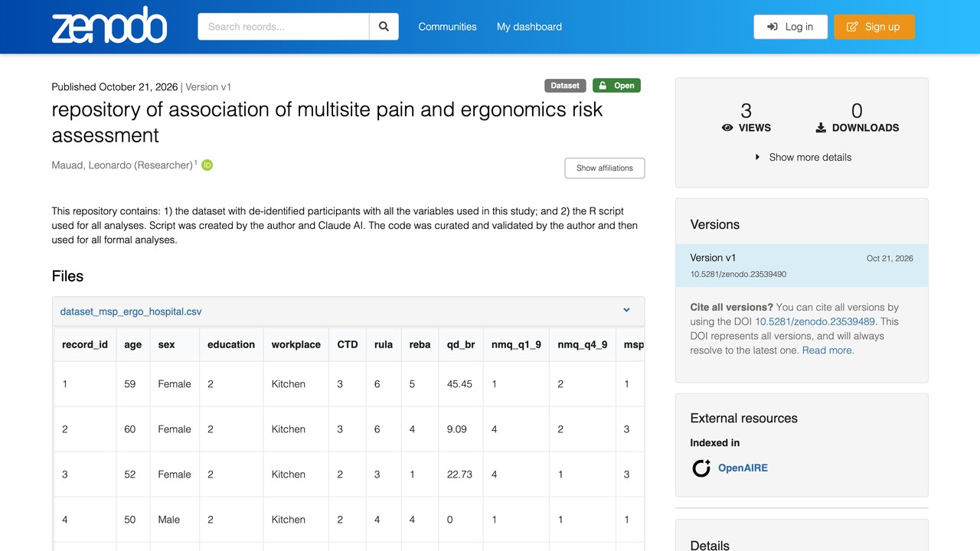Click Show affiliations button
980x551 pixels.
point(605,168)
